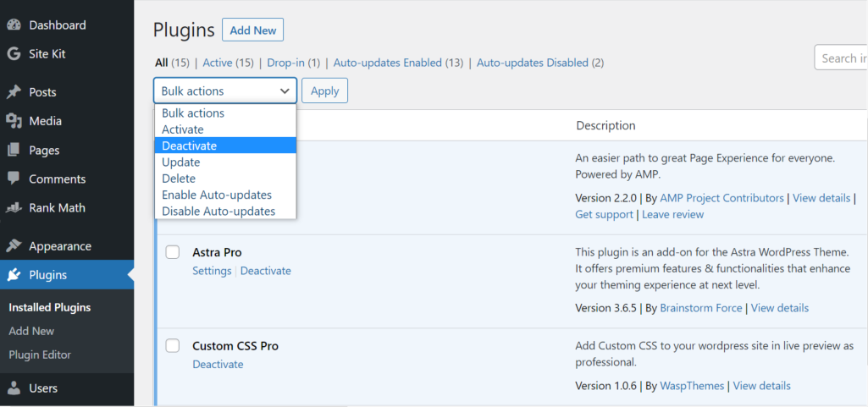
Task: Open Astra Pro Settings link
Action: tap(212, 271)
